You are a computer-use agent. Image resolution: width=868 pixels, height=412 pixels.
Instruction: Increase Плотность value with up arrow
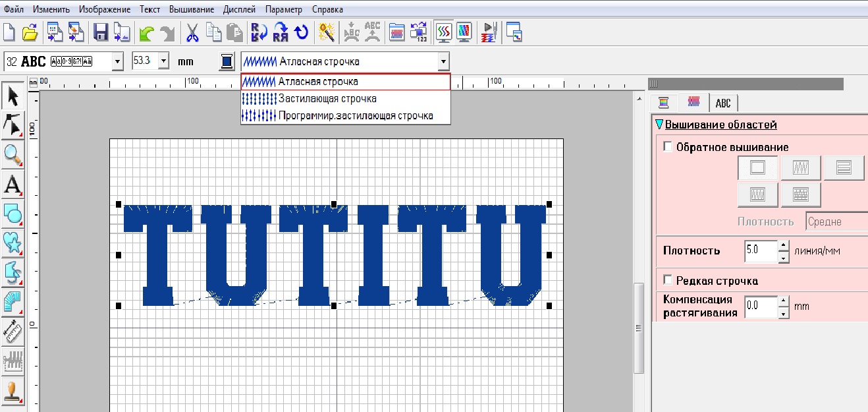pos(783,246)
